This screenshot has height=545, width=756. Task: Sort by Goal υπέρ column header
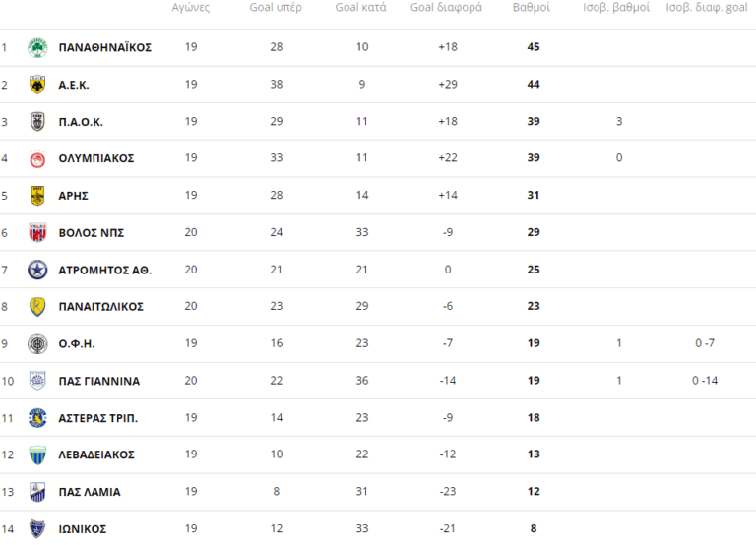pyautogui.click(x=276, y=8)
